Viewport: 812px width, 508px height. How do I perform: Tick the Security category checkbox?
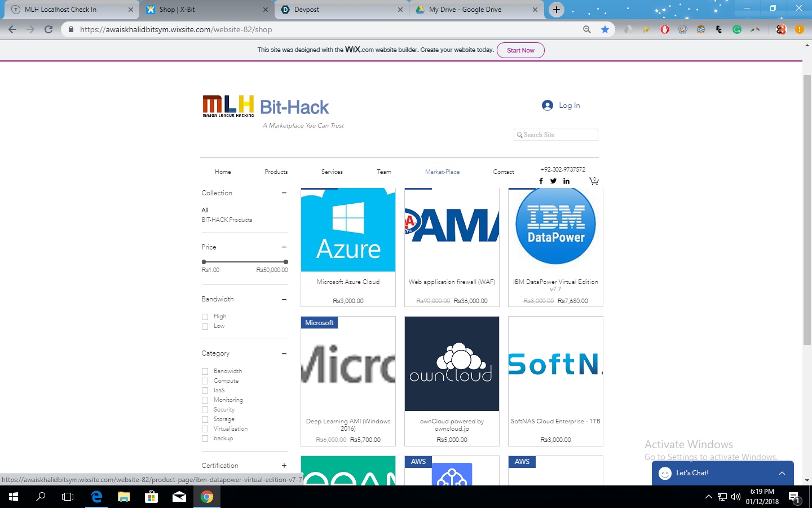(x=205, y=410)
